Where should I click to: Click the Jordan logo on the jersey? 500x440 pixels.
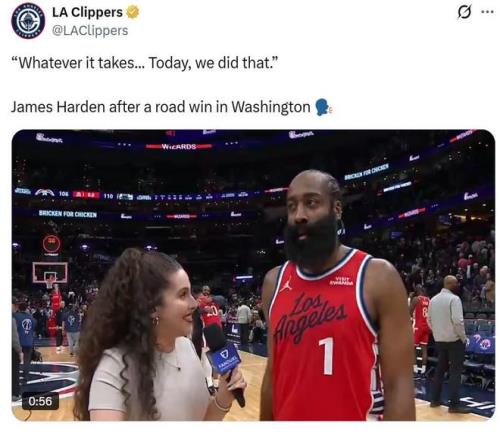(286, 284)
